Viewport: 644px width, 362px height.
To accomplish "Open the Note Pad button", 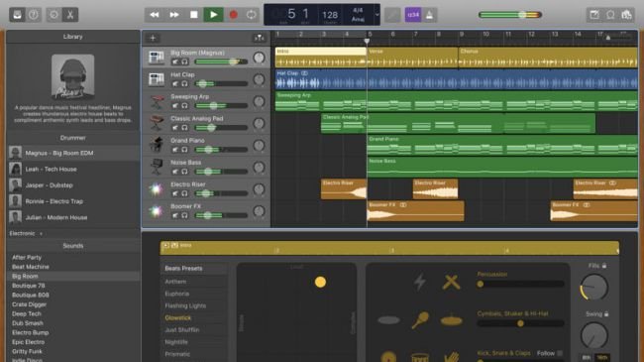I will pos(594,15).
